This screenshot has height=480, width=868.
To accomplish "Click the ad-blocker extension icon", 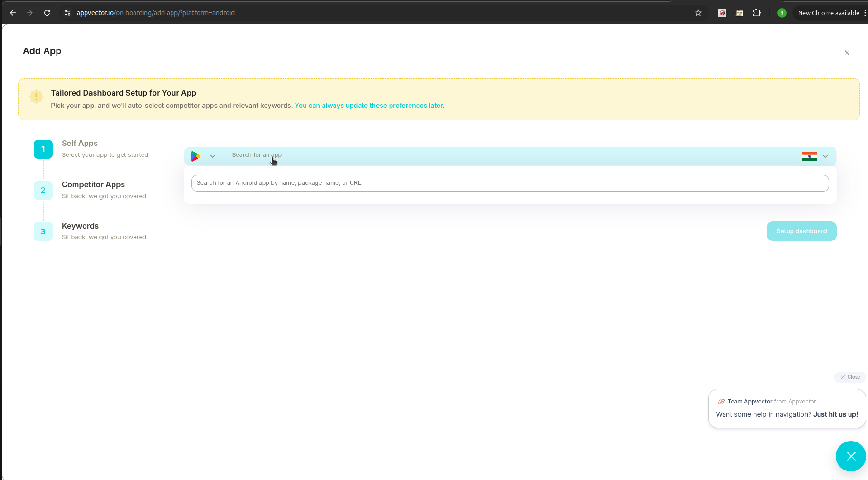I will pos(722,13).
